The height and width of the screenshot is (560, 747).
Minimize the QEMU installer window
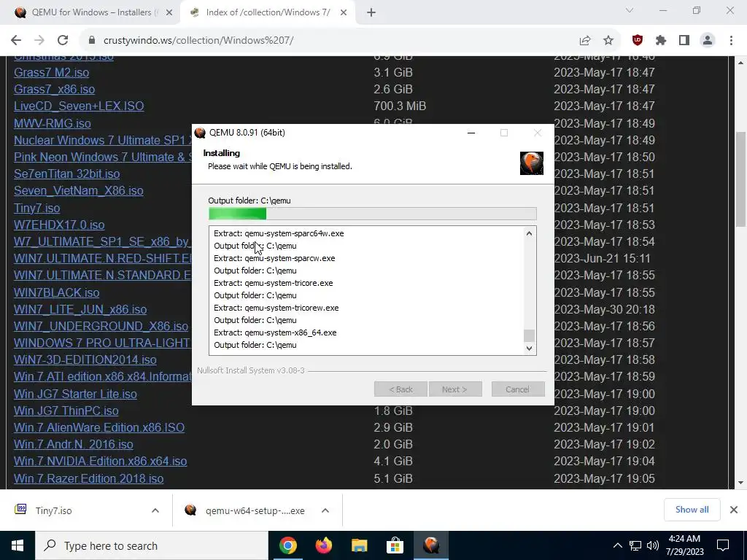(x=471, y=133)
